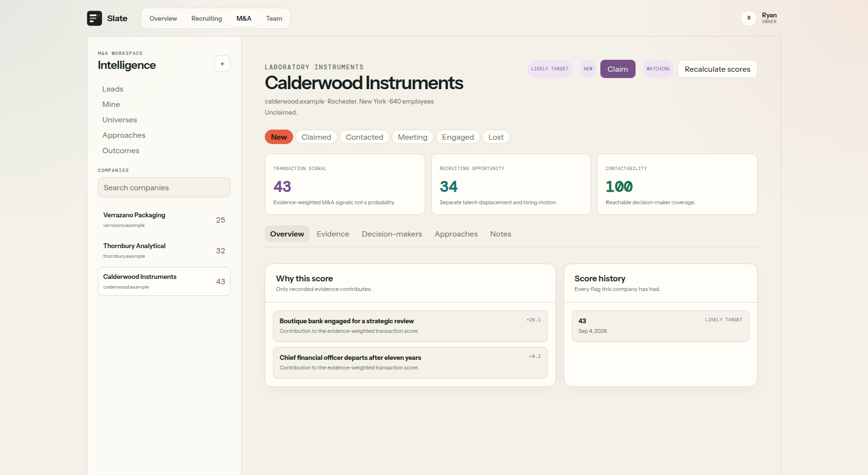This screenshot has height=475, width=868.
Task: Set pipeline stage to Contacted
Action: (x=365, y=137)
